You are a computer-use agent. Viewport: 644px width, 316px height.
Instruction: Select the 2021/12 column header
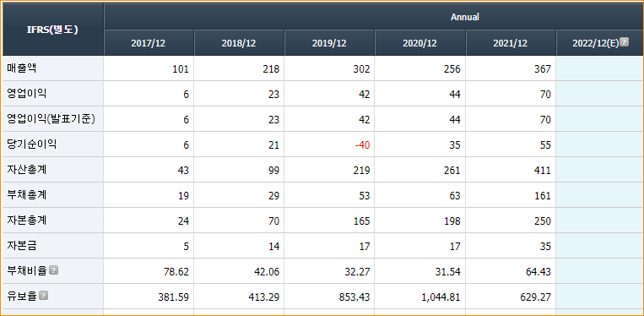511,43
